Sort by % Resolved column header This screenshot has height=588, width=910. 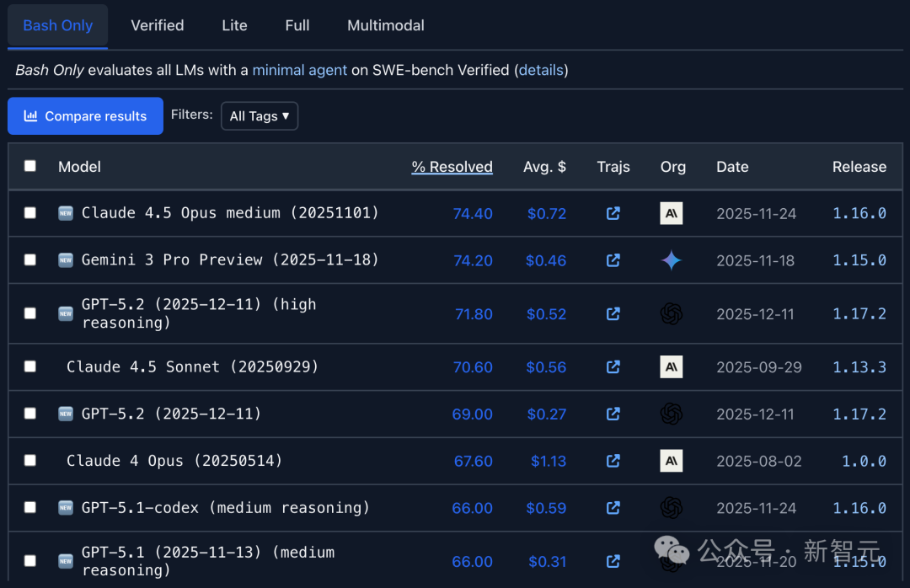(452, 167)
